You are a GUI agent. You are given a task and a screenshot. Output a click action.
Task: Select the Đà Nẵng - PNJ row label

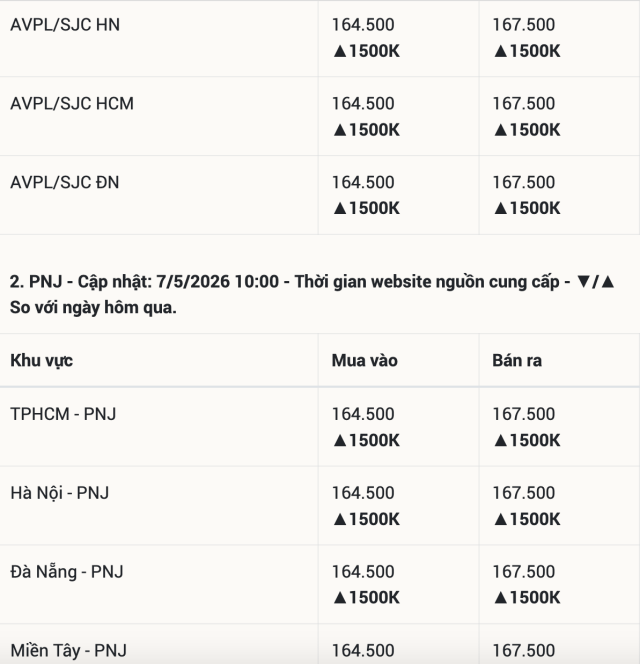tap(67, 572)
